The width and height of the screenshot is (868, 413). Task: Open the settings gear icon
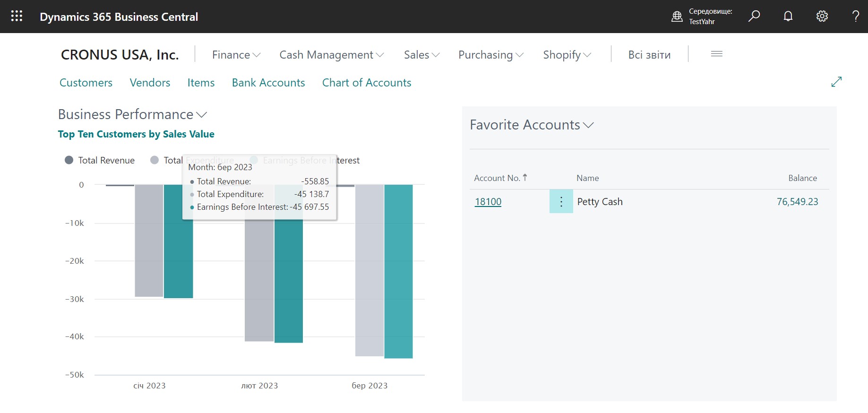[822, 16]
